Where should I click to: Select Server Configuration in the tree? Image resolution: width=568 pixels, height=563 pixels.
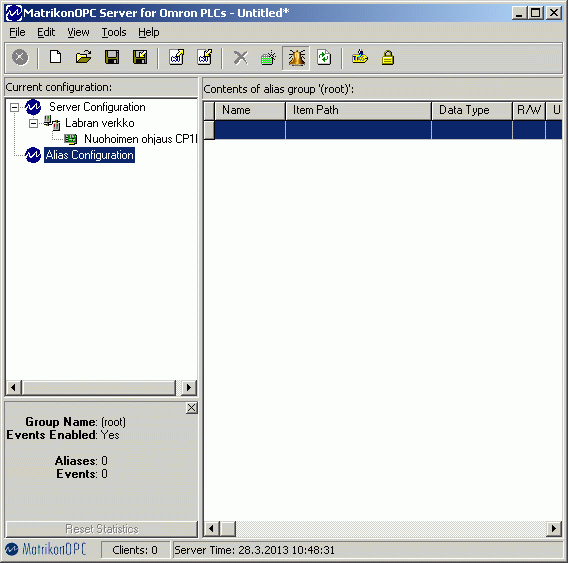pos(97,107)
